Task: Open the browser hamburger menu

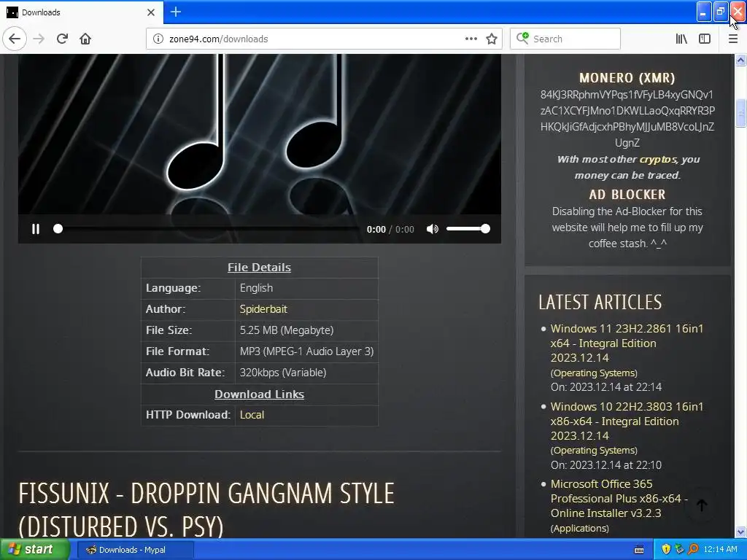Action: coord(732,39)
